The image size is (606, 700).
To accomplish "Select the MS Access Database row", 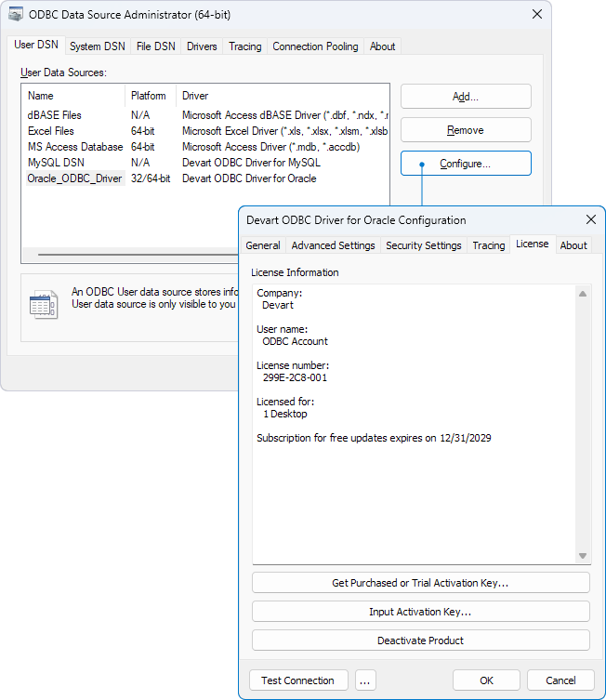I will [x=205, y=147].
